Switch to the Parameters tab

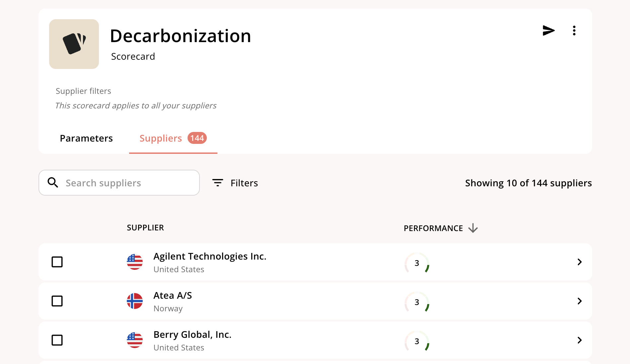[86, 138]
